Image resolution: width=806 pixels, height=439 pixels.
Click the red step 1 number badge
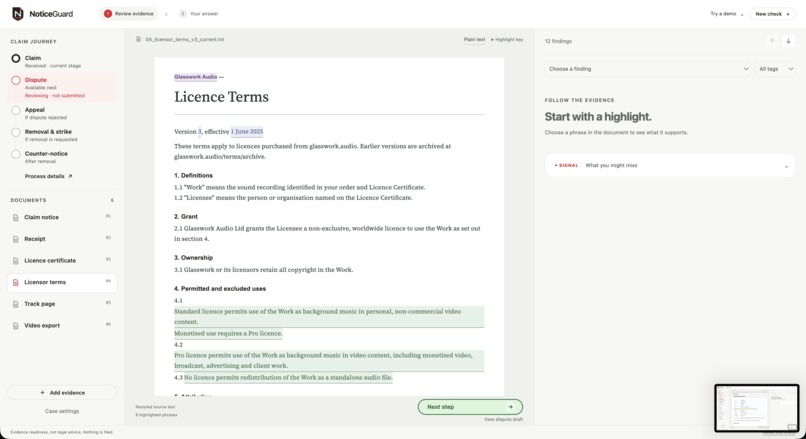pyautogui.click(x=107, y=14)
